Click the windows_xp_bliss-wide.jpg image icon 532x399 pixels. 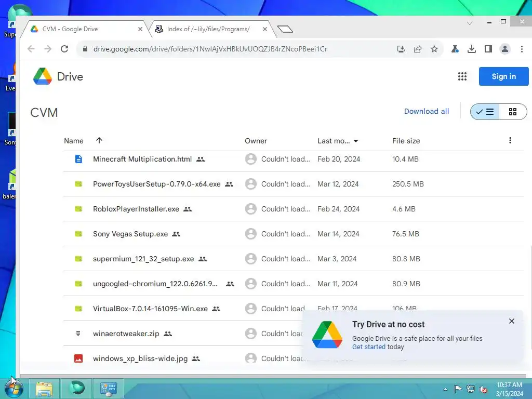click(x=78, y=358)
